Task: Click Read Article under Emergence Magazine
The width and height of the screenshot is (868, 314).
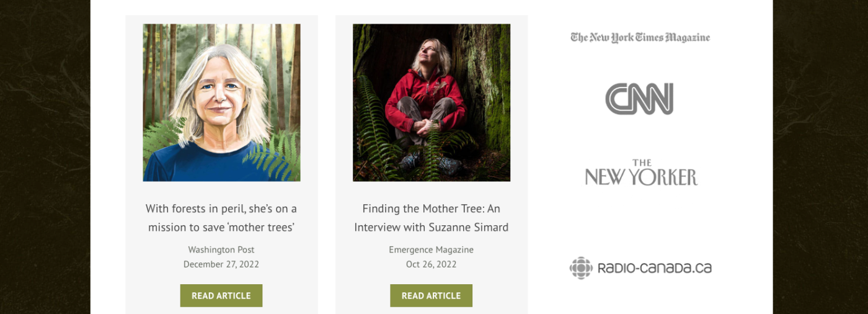Action: (431, 295)
